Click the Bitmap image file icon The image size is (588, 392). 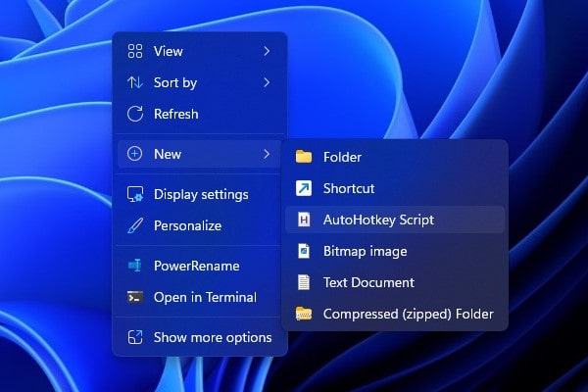point(304,251)
